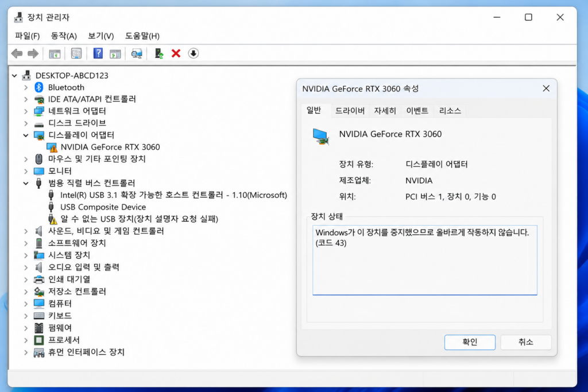Select the 키보드 label
The width and height of the screenshot is (588, 392).
pos(60,316)
